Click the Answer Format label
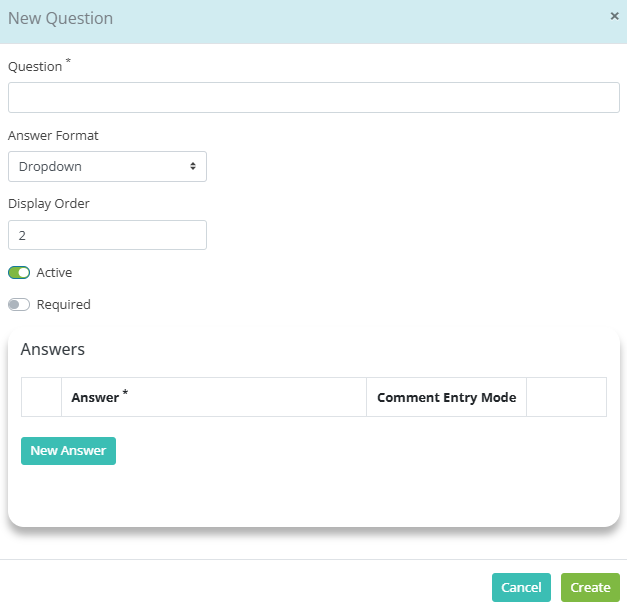 click(x=53, y=136)
